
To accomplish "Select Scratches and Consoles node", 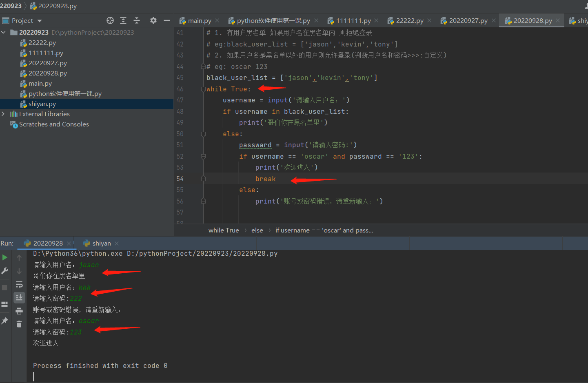I will pyautogui.click(x=54, y=124).
